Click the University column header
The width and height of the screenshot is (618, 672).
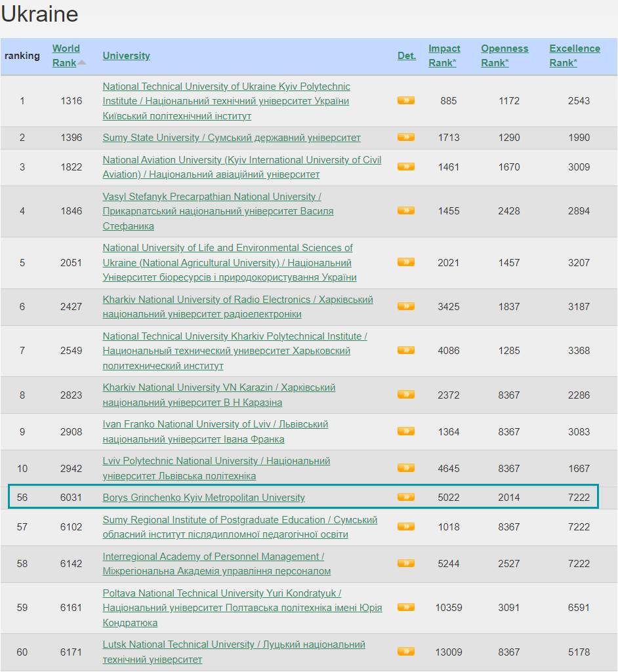[126, 56]
